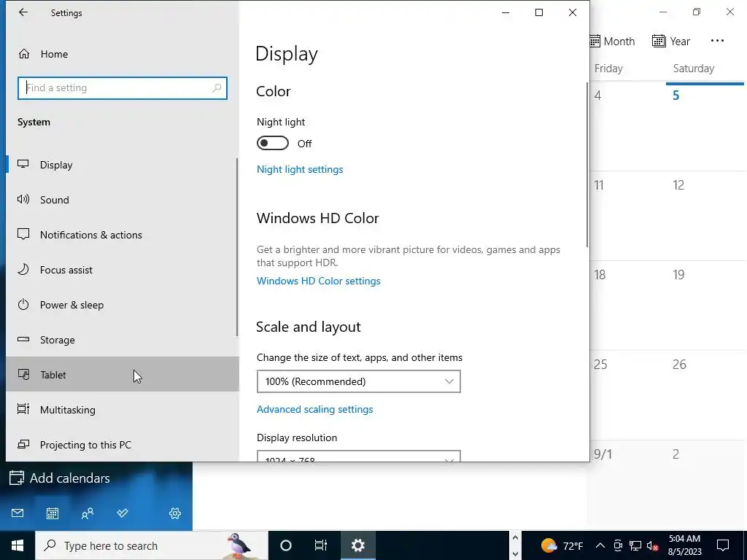This screenshot has height=560, width=747.
Task: Select the Sound speaker icon in sidebar
Action: (23, 199)
